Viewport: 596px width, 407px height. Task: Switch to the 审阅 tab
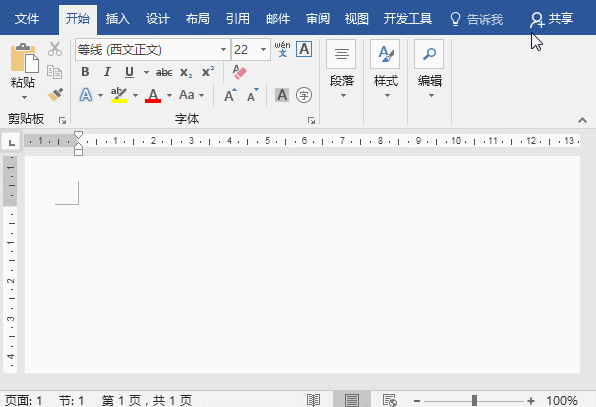(x=318, y=19)
